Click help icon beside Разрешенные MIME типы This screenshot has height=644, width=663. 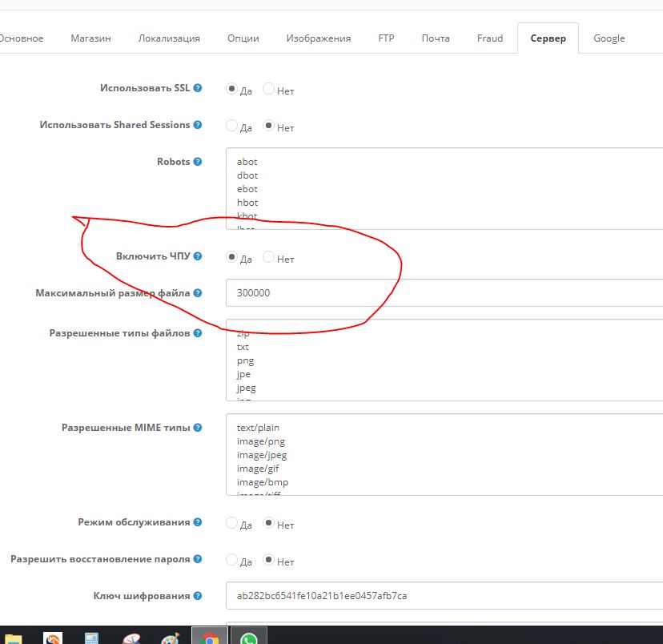pyautogui.click(x=198, y=428)
